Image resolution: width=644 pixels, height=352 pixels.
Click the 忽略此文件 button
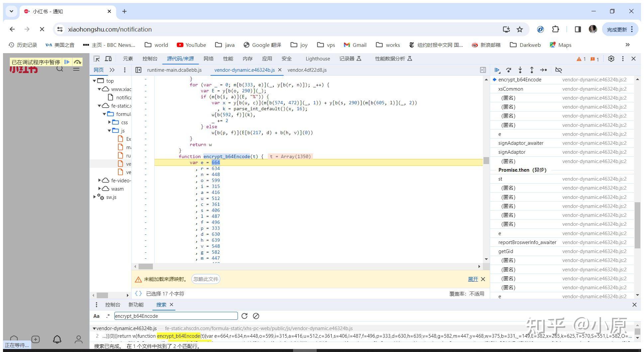pyautogui.click(x=205, y=279)
